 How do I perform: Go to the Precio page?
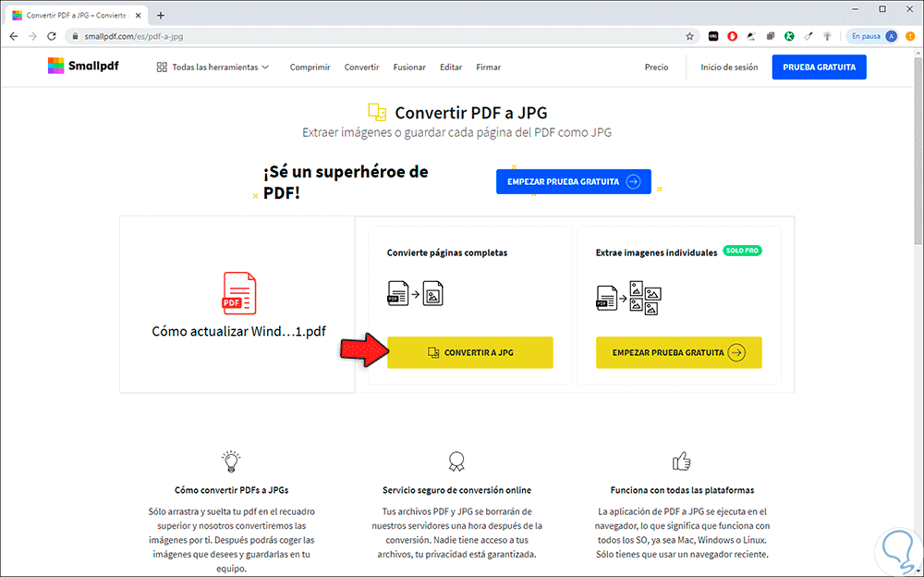(656, 68)
